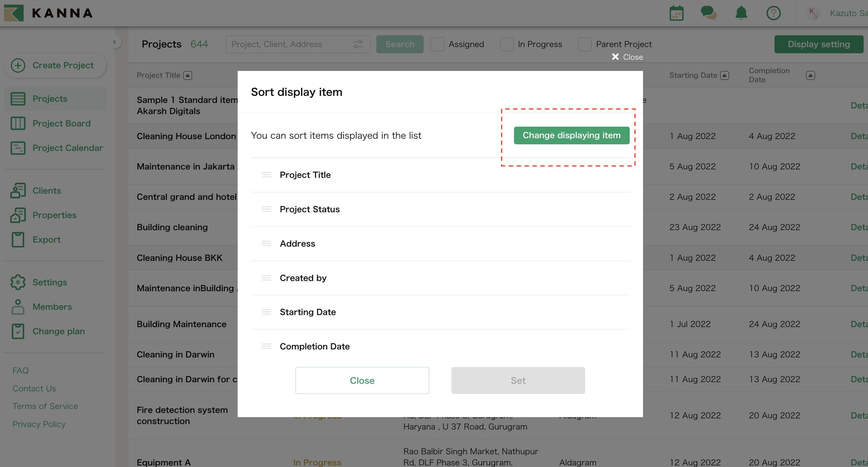The height and width of the screenshot is (467, 868).
Task: Click the Change displaying item button
Action: coord(571,135)
